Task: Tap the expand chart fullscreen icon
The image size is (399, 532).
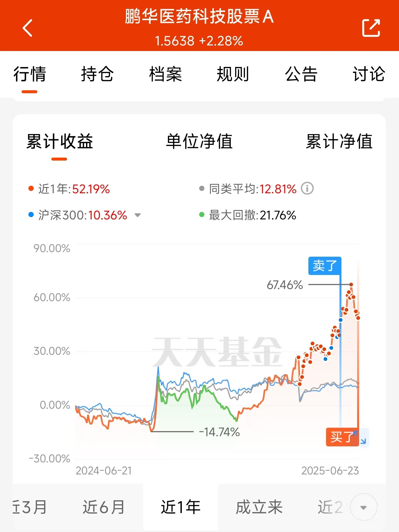Action: click(363, 437)
